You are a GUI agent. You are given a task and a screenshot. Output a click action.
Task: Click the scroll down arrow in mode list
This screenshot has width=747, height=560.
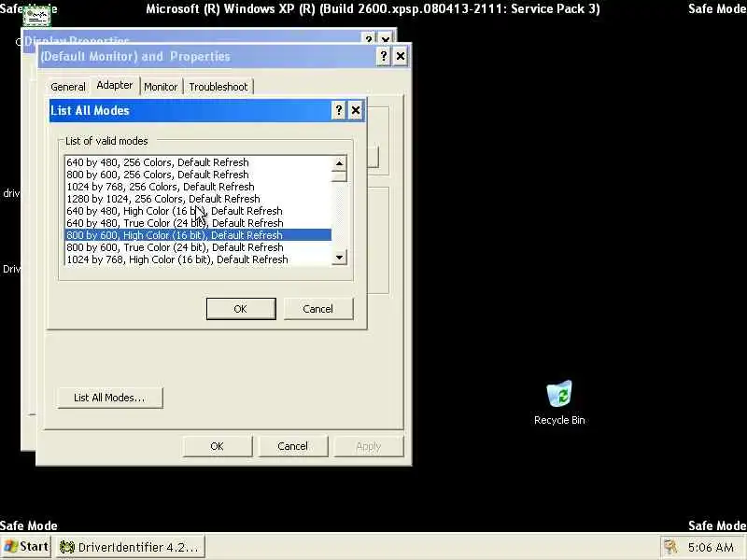[339, 258]
